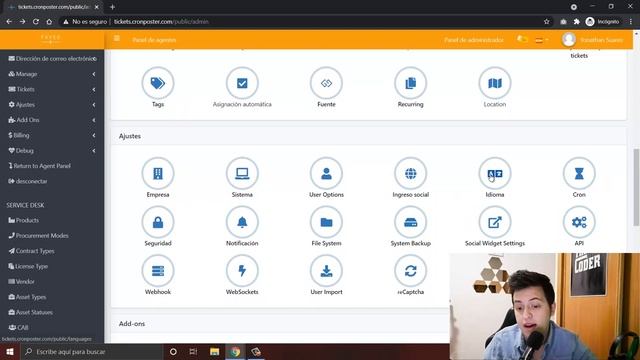The height and width of the screenshot is (360, 640).
Task: Expand the Ajustes sidebar menu
Action: (52, 104)
